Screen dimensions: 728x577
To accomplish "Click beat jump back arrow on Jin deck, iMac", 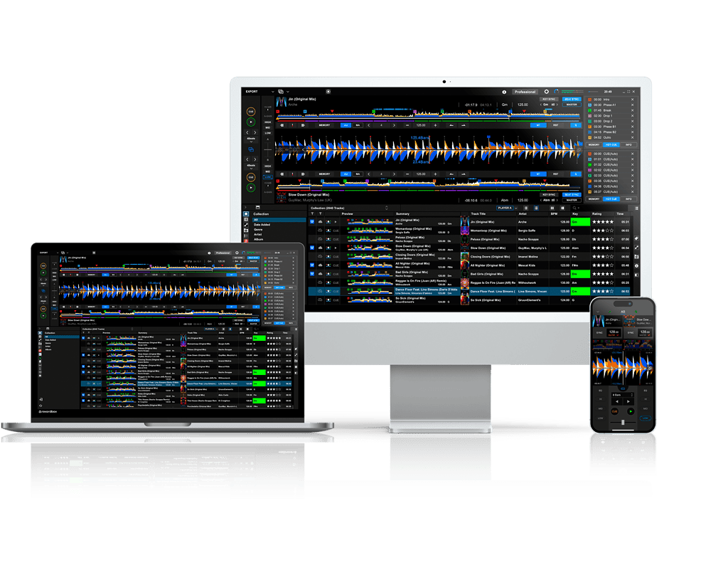I will [247, 132].
